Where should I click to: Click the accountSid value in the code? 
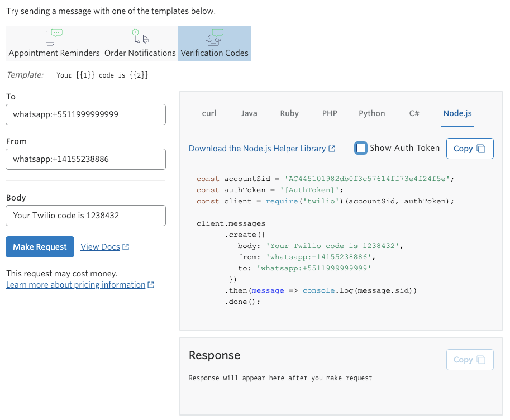coord(367,179)
